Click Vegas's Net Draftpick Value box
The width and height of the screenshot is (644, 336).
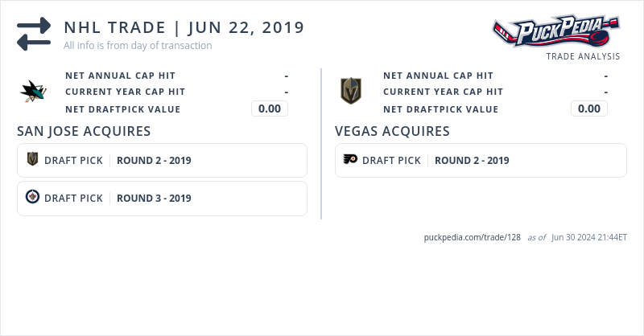coord(588,109)
